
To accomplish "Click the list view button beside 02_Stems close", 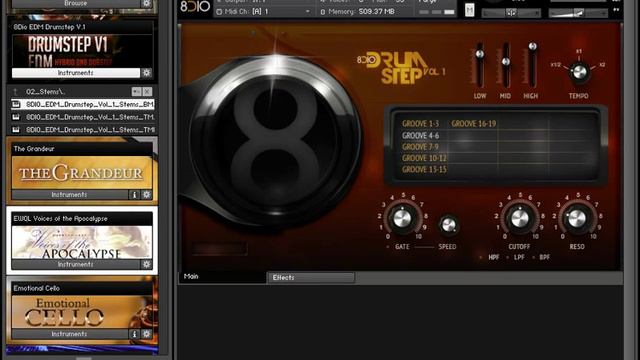I will tap(136, 91).
